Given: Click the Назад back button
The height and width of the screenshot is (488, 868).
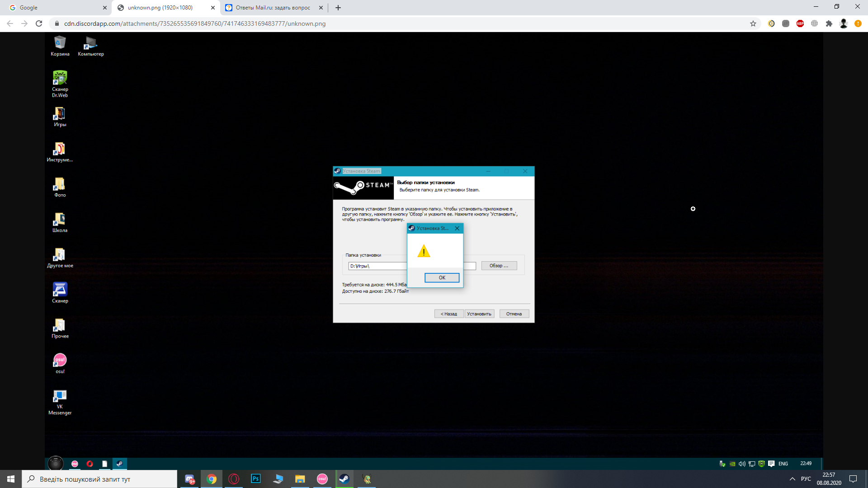Looking at the screenshot, I should (x=449, y=314).
